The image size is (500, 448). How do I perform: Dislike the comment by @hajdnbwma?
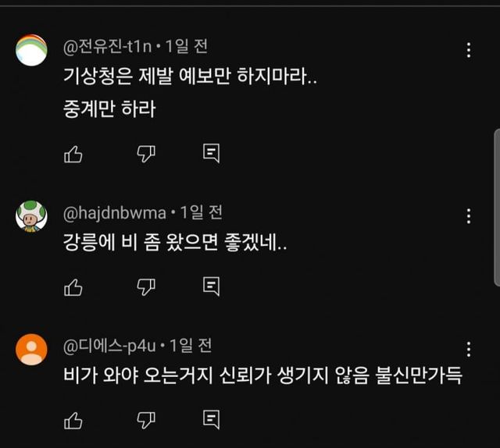coord(146,287)
